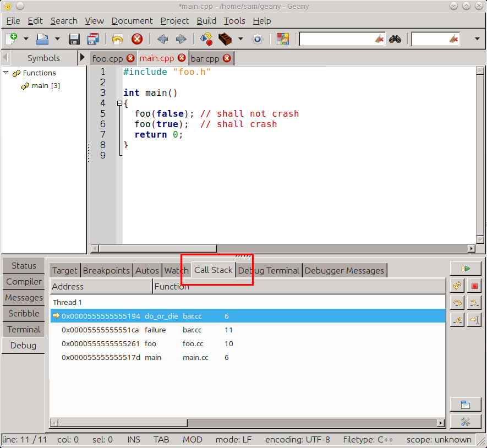Switch to the bar.cpp tab

click(205, 58)
